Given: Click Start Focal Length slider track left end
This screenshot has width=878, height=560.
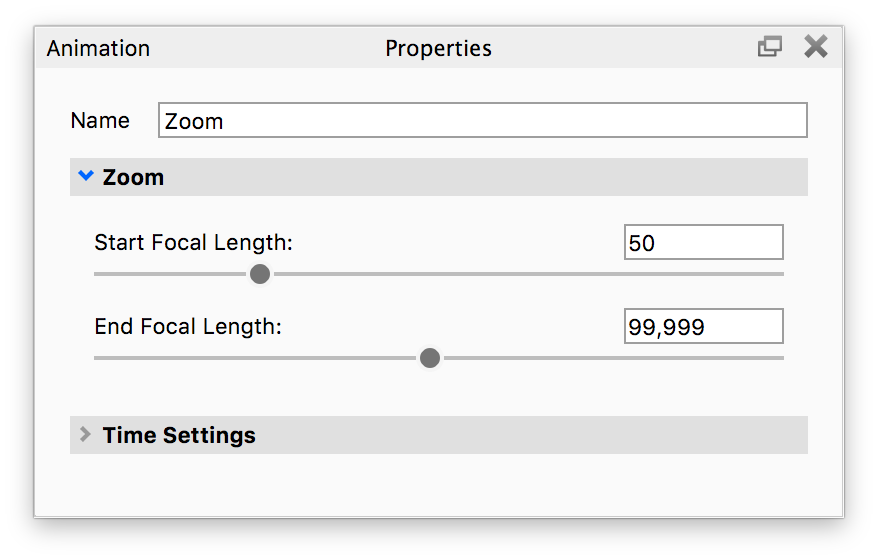Looking at the screenshot, I should pyautogui.click(x=100, y=274).
